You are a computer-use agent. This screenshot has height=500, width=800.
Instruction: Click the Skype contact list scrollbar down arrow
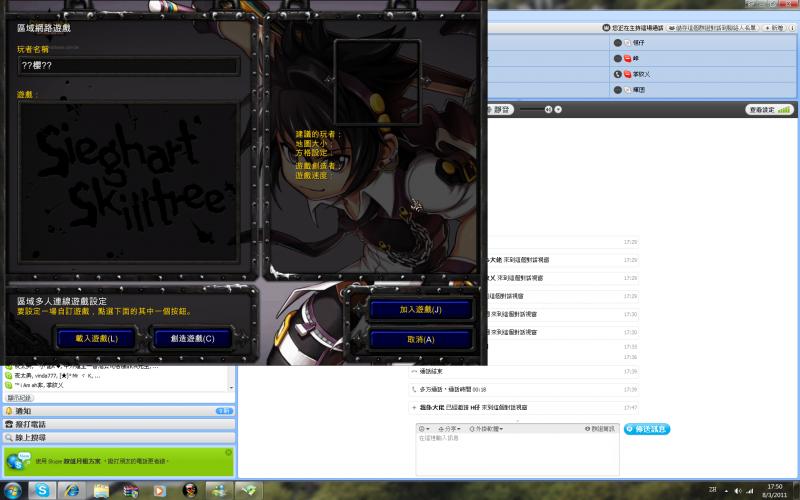coord(231,388)
